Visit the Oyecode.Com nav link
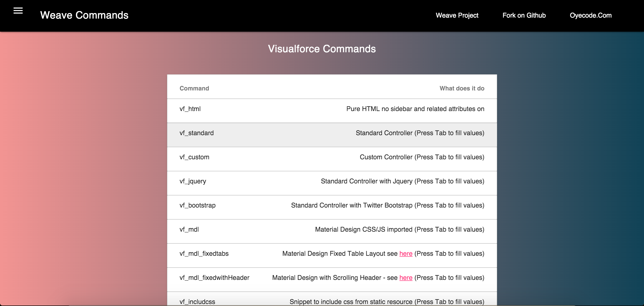This screenshot has width=644, height=306. coord(590,15)
